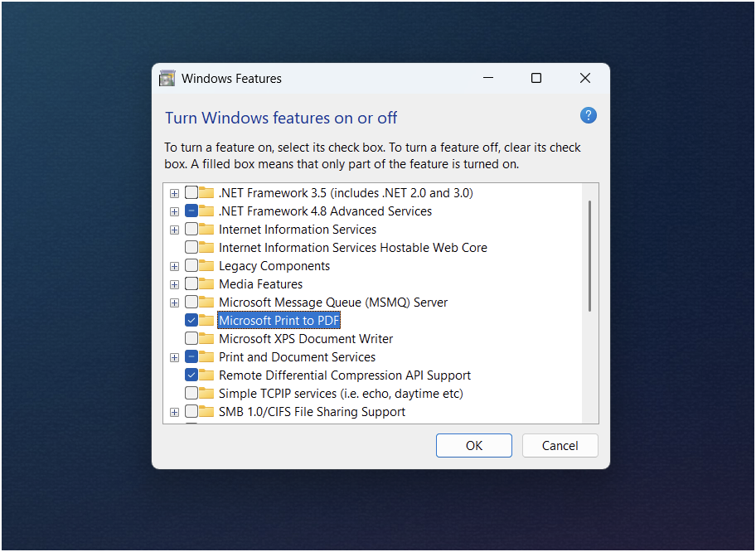
Task: Click the blue help question mark icon
Action: (589, 116)
